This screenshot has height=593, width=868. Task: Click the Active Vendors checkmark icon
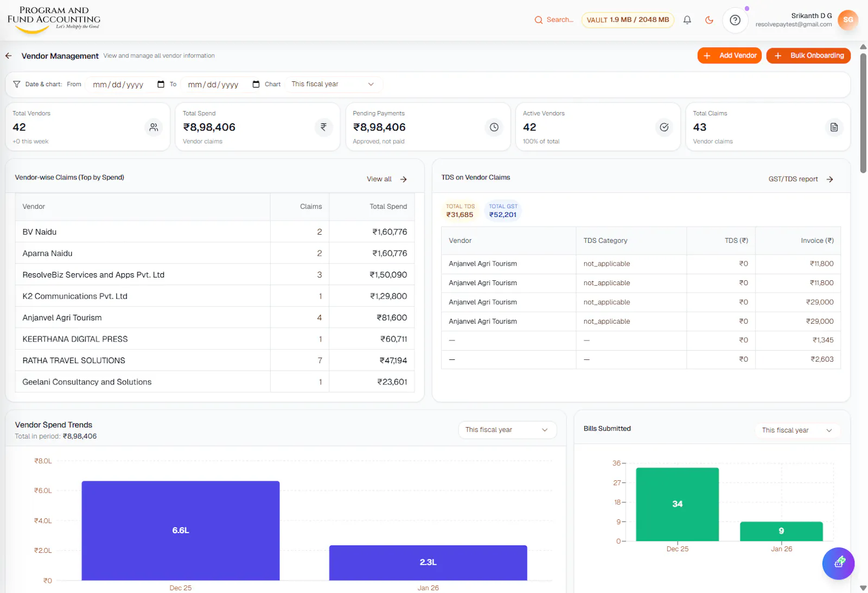[x=664, y=127]
